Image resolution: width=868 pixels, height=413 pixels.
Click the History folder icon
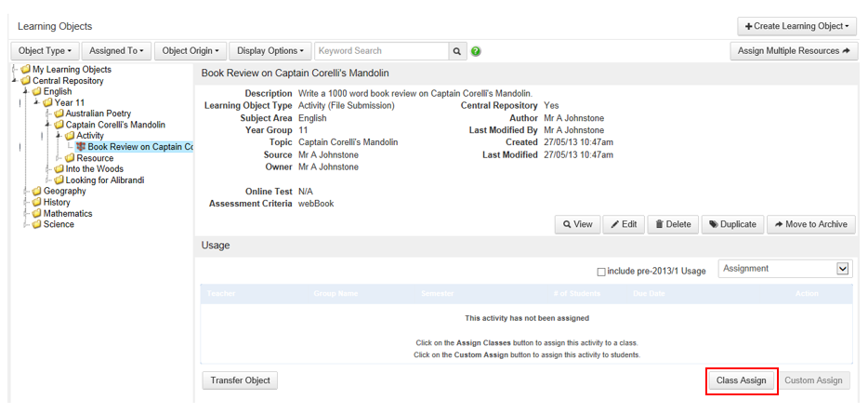point(36,203)
